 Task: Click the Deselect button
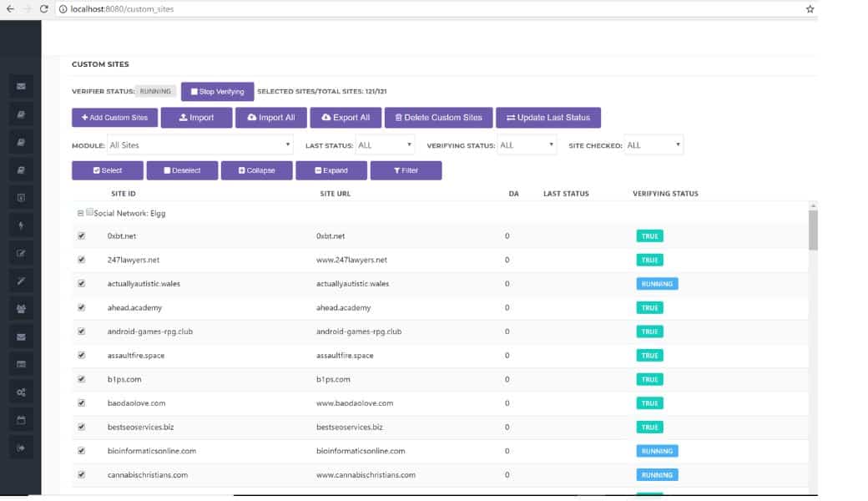pyautogui.click(x=182, y=170)
